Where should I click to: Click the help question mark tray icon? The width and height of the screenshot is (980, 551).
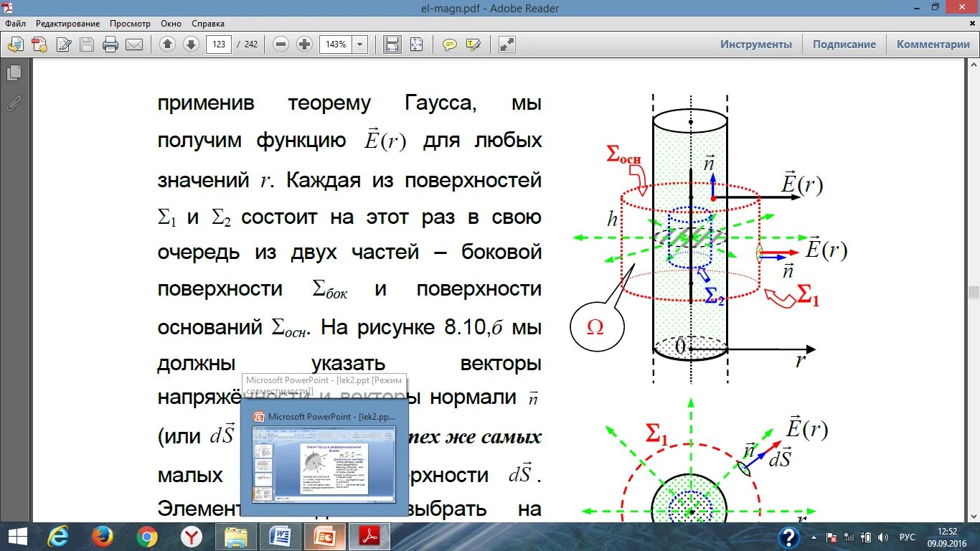[x=788, y=537]
